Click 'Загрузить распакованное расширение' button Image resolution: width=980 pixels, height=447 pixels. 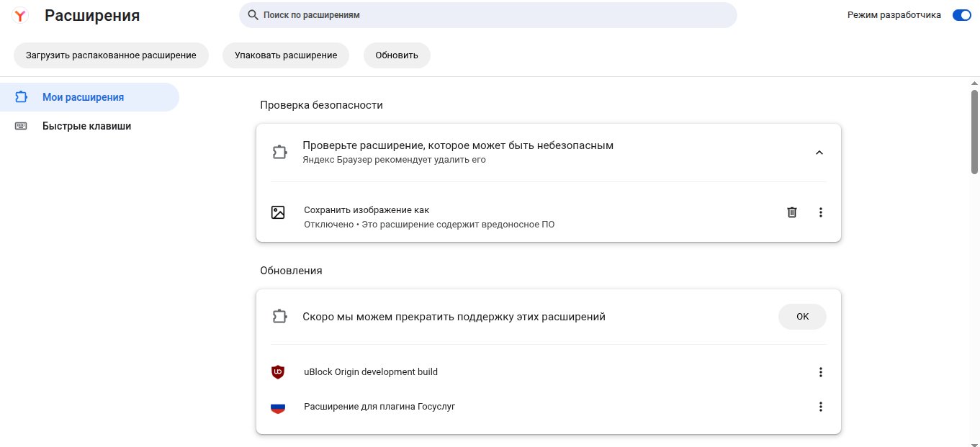coord(111,55)
